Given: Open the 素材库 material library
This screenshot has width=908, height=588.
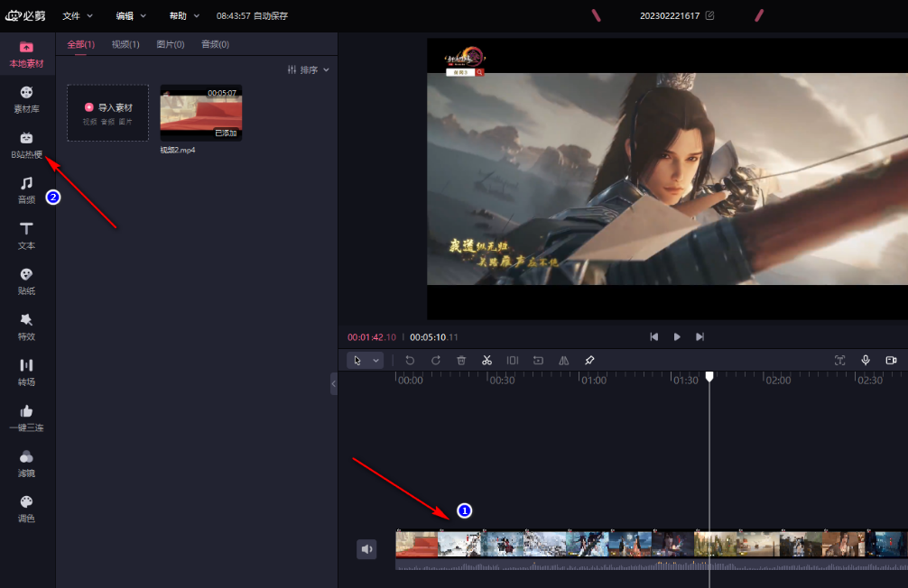Looking at the screenshot, I should pos(27,100).
